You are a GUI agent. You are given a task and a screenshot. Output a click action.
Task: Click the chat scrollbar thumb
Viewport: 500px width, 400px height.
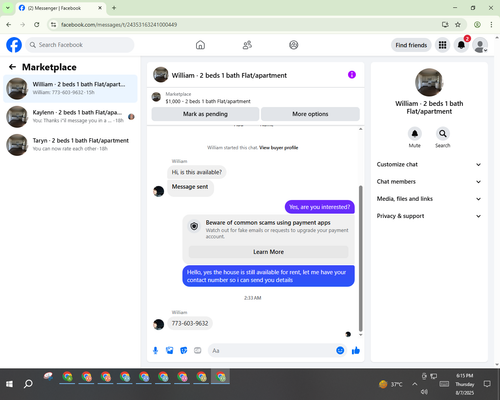[x=360, y=258]
